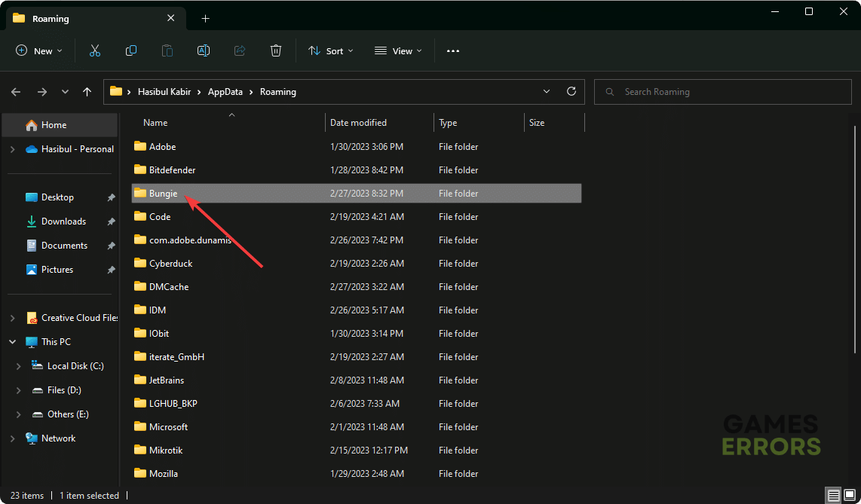Screen dimensions: 861x504
Task: Open the View dropdown menu
Action: click(x=398, y=50)
